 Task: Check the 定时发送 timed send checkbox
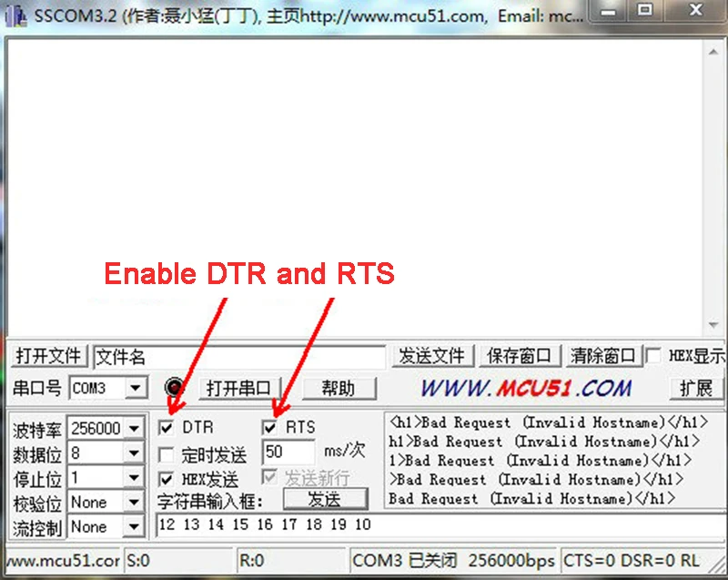[167, 454]
